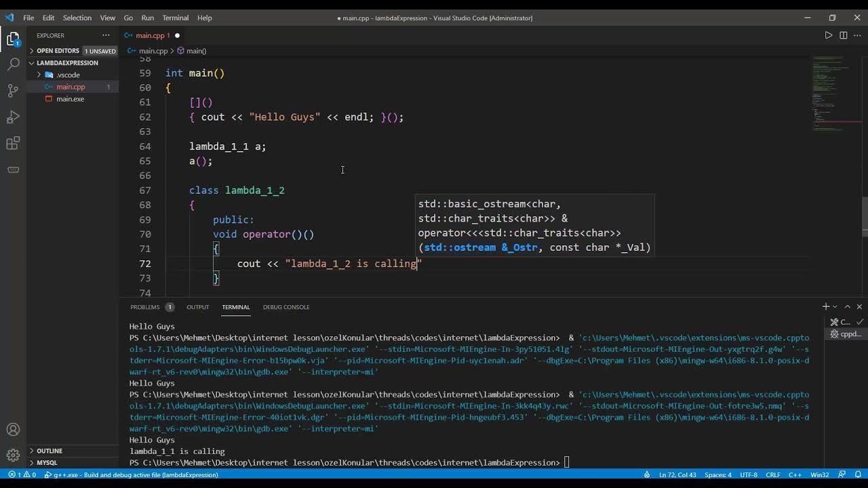Create a new terminal with plus icon

click(825, 307)
